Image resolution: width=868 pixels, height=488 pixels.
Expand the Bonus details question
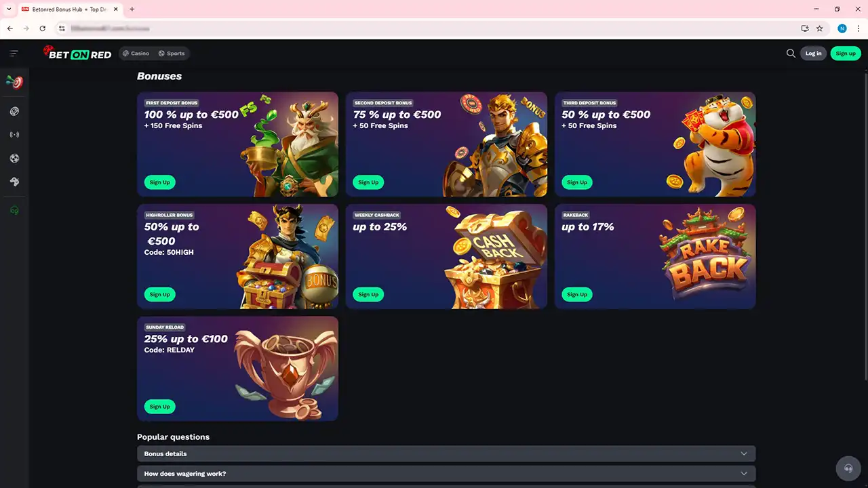(446, 453)
